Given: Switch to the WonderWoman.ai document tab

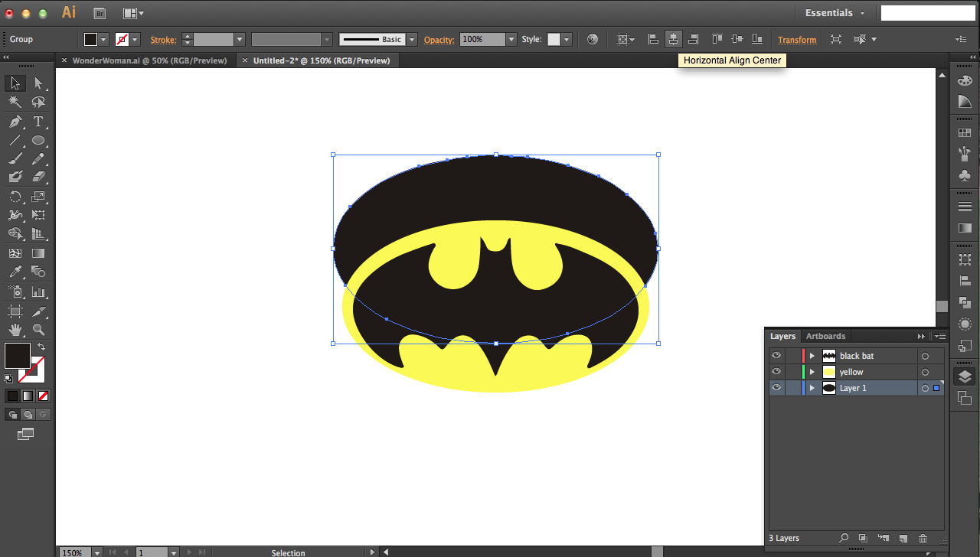Looking at the screenshot, I should click(149, 60).
